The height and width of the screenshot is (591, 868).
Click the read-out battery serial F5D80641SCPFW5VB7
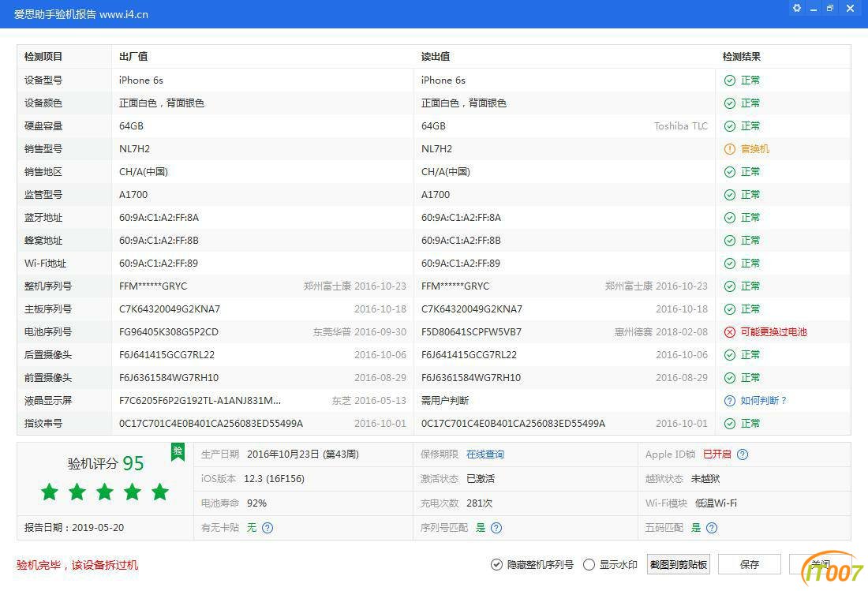471,332
